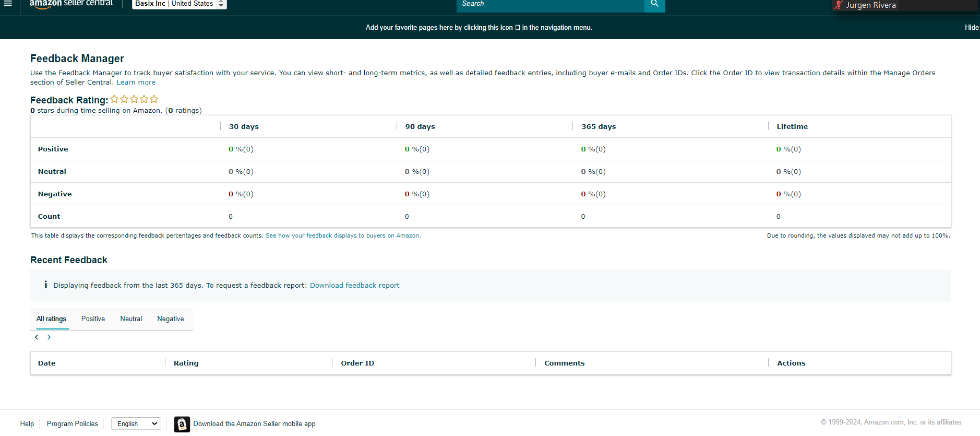Click Positive 30 days value 0 %(0)
This screenshot has height=436, width=980.
pos(241,149)
